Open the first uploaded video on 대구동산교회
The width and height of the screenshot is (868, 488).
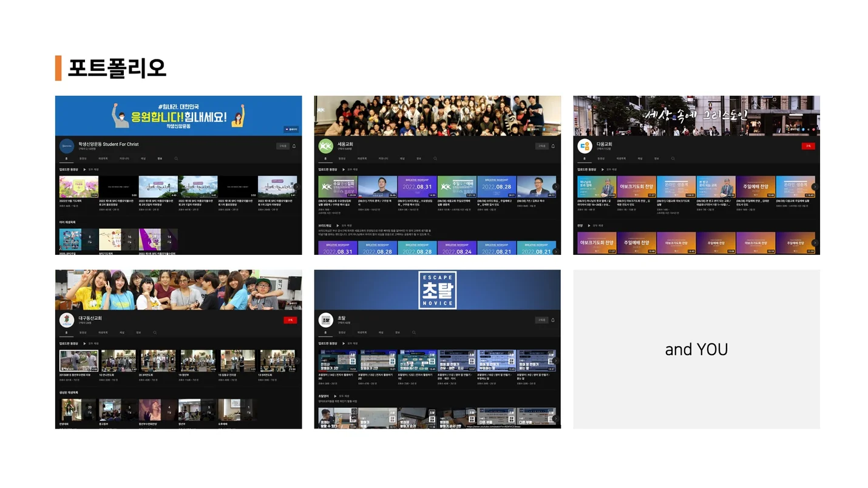coord(79,361)
